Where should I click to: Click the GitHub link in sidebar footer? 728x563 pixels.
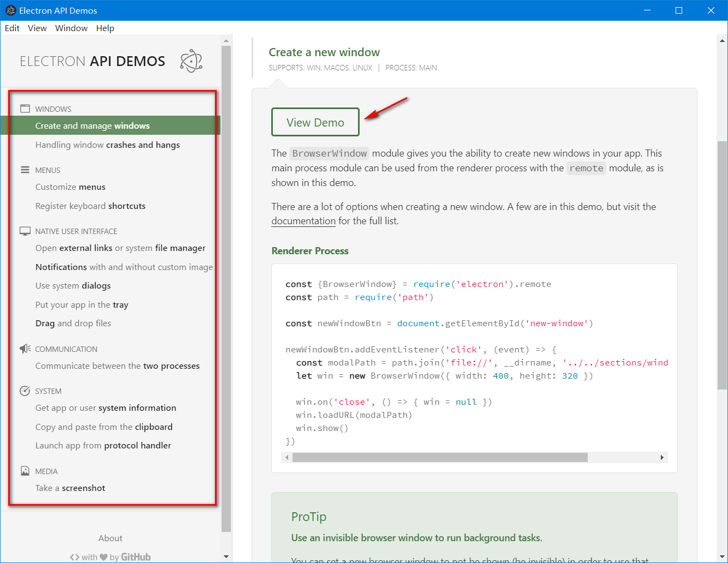(136, 557)
